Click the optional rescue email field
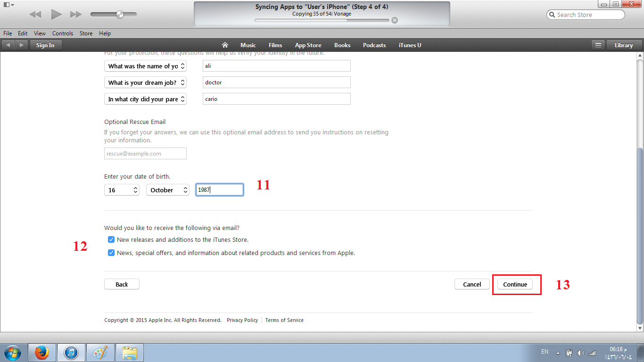Image resolution: width=644 pixels, height=362 pixels. pyautogui.click(x=145, y=153)
